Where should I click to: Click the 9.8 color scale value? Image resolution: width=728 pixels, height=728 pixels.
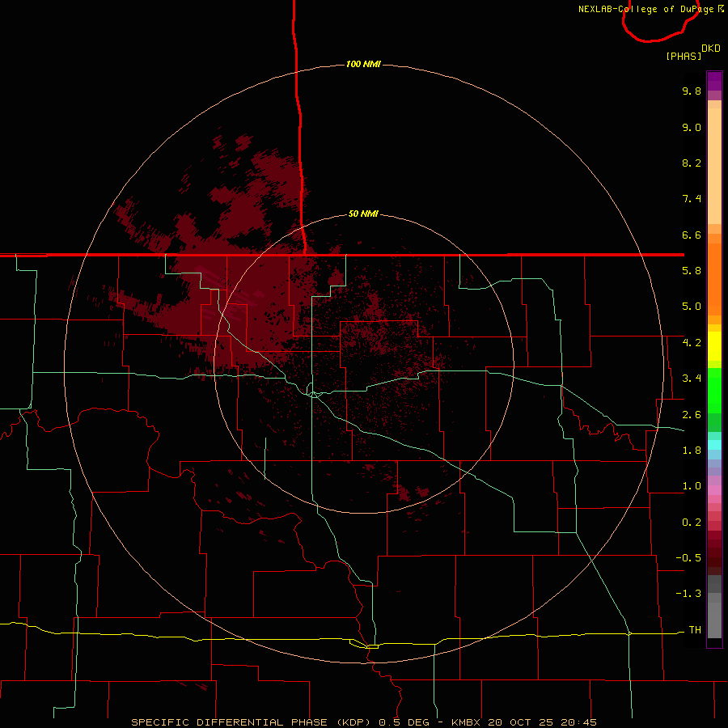coord(692,91)
